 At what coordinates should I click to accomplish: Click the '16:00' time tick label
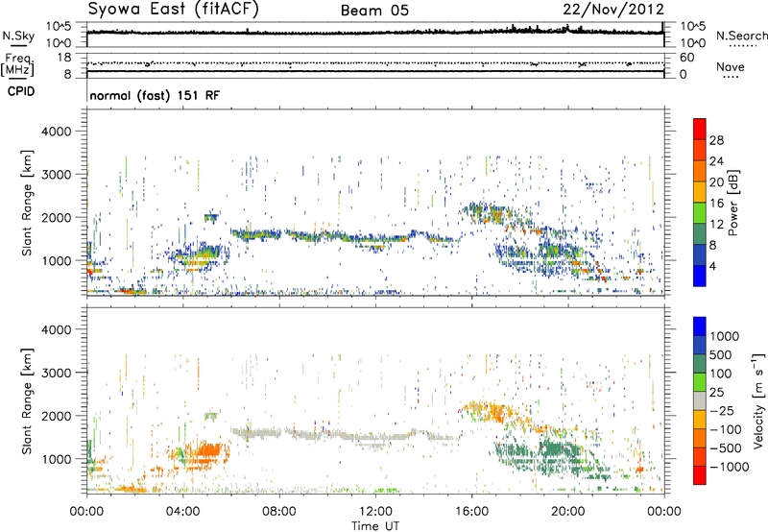tap(471, 512)
